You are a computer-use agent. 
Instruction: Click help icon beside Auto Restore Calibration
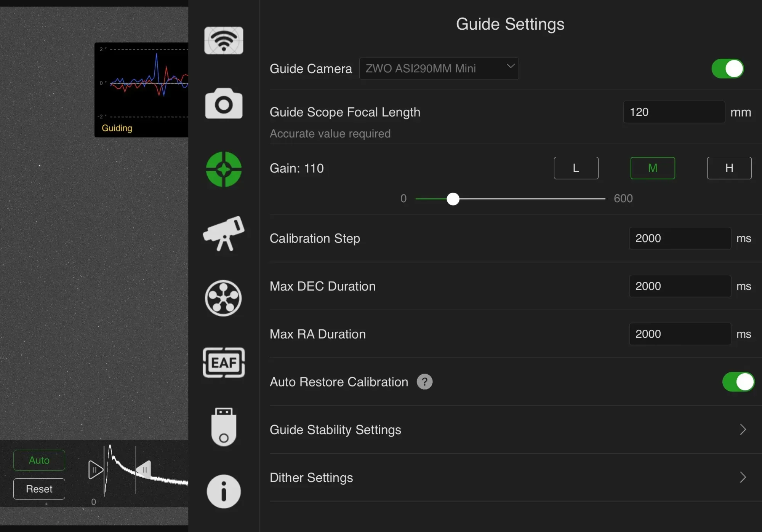[x=424, y=382]
